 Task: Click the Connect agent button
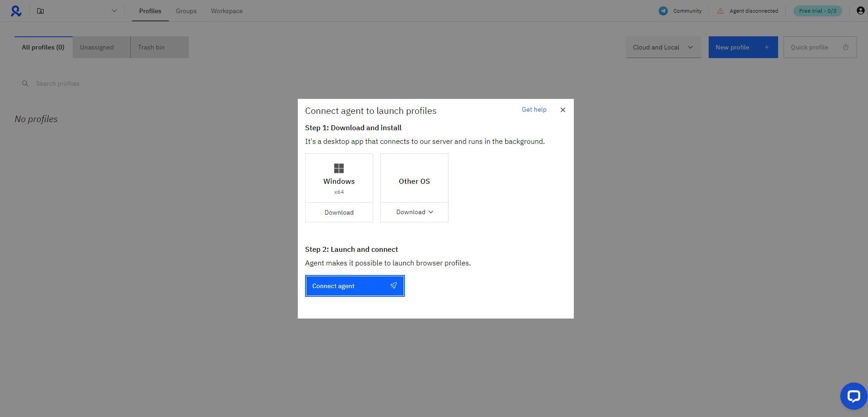tap(355, 286)
